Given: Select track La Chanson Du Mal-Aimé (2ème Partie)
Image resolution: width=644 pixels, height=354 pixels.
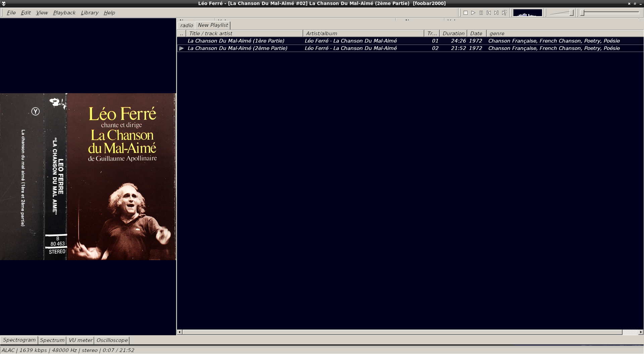Looking at the screenshot, I should click(410, 48).
